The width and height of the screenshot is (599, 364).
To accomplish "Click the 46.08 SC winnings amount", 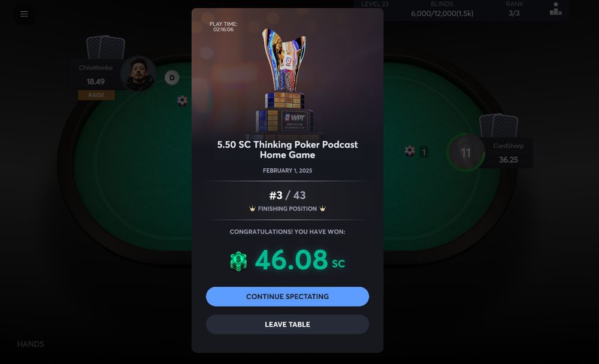I will (x=300, y=260).
